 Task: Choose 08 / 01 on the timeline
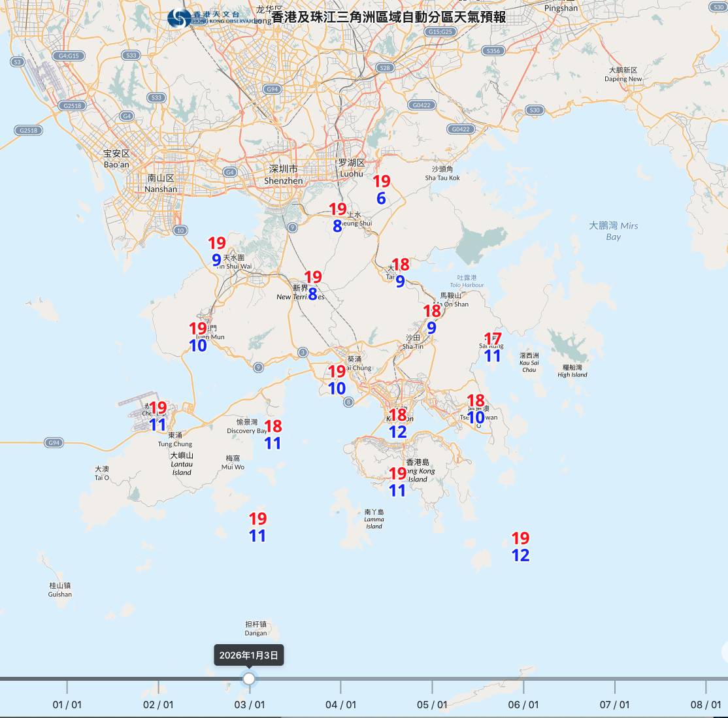705,704
